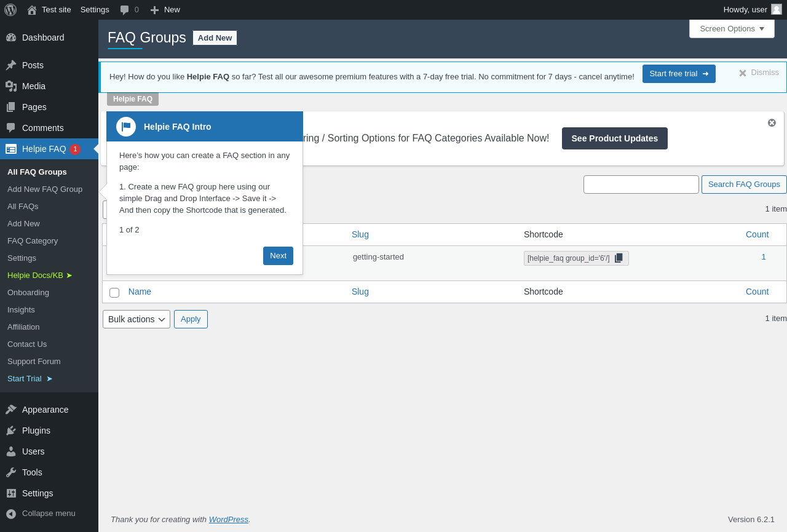Expand the Screen Options panel
The height and width of the screenshot is (532, 787).
click(732, 28)
